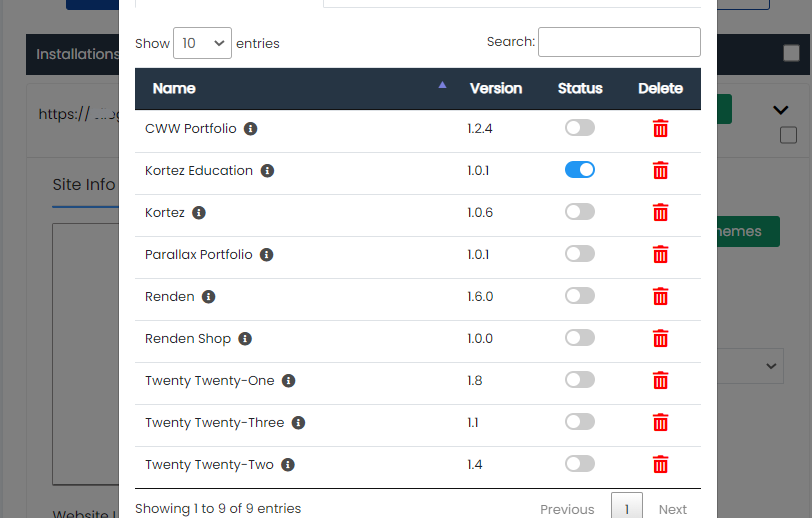Viewport: 812px width, 518px height.
Task: Open the Show entries dropdown
Action: click(x=202, y=43)
